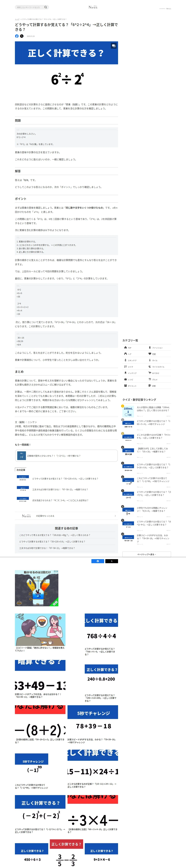186x868 pixels.
Task: Open the 診断 category
Action: coord(159,386)
